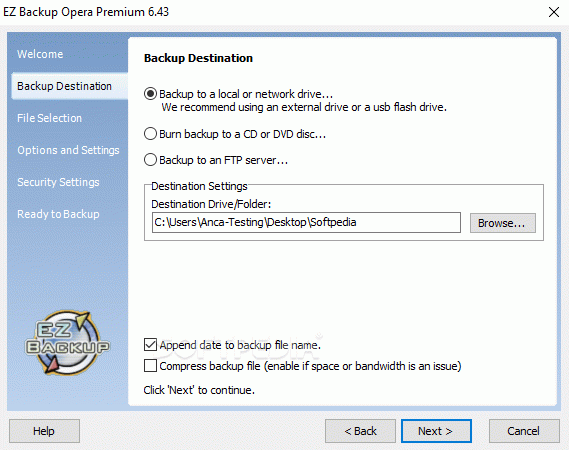Close the EZ Backup window
Screen dimensions: 569x450
pos(554,12)
